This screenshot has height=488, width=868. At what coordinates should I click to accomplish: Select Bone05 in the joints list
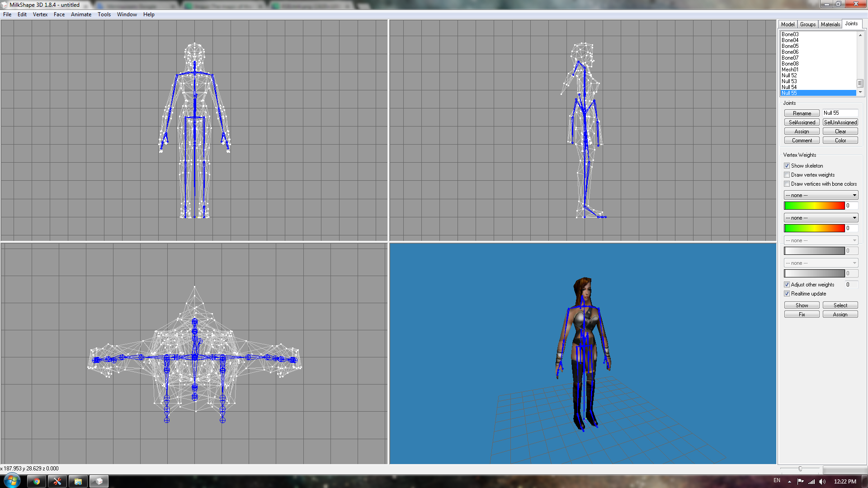[790, 46]
